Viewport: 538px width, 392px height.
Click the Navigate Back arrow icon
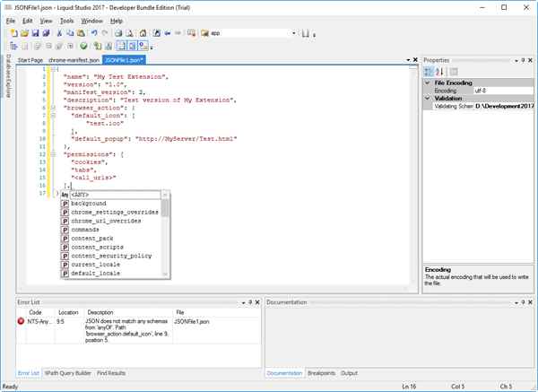tap(168, 33)
